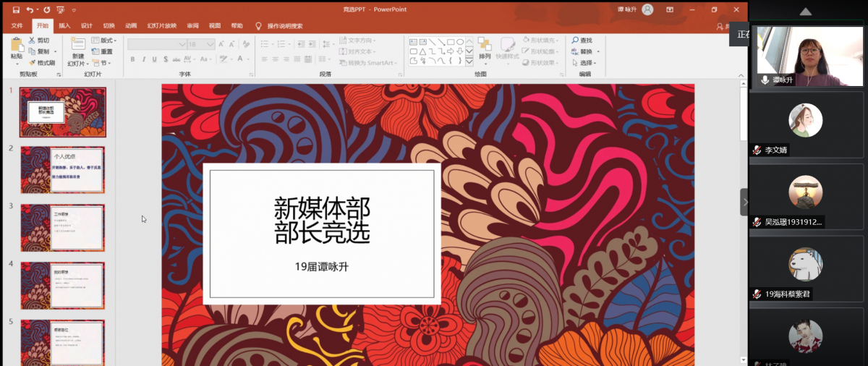Click the Reset (重置) button
868x366 pixels.
tap(106, 51)
